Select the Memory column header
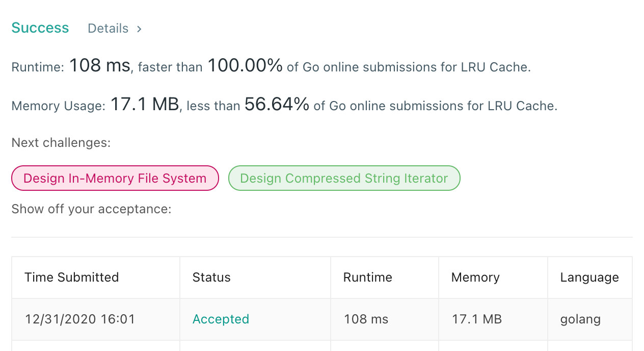The image size is (644, 351). click(475, 277)
